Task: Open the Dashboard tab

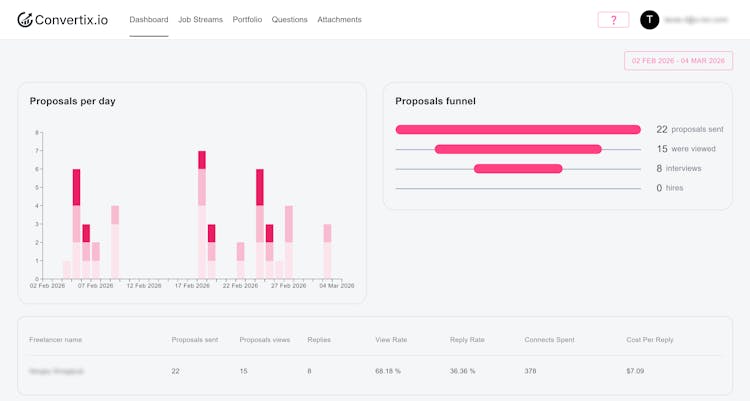Action: point(149,20)
